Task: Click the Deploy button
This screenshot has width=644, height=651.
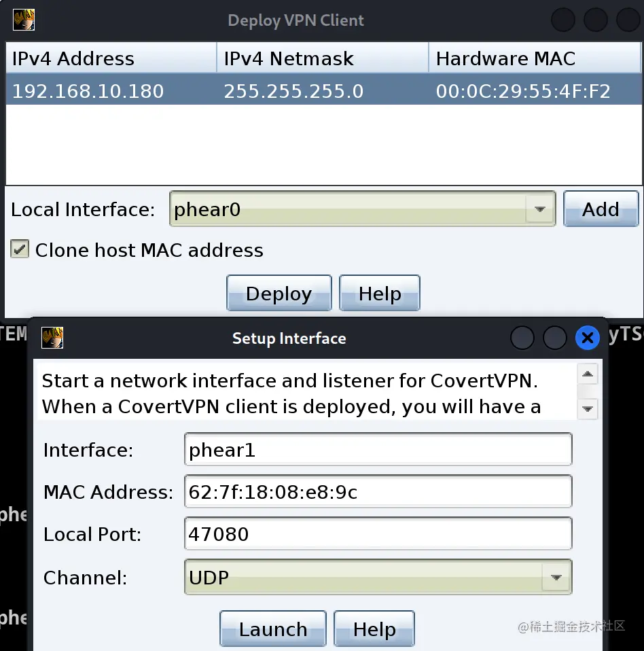Action: [279, 293]
